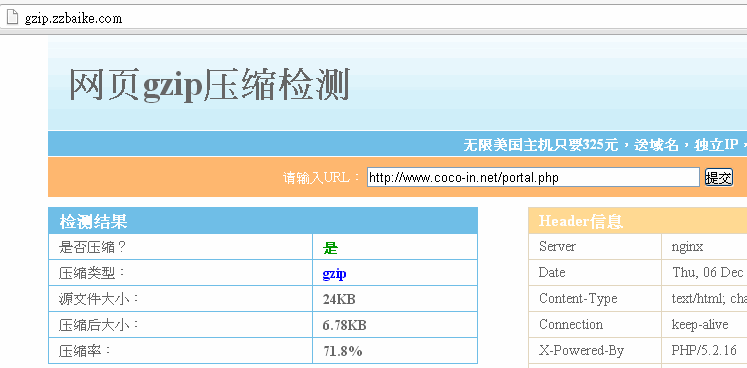Select the blue gzip value
Viewport: 747px width, 368px height.
[x=334, y=274]
